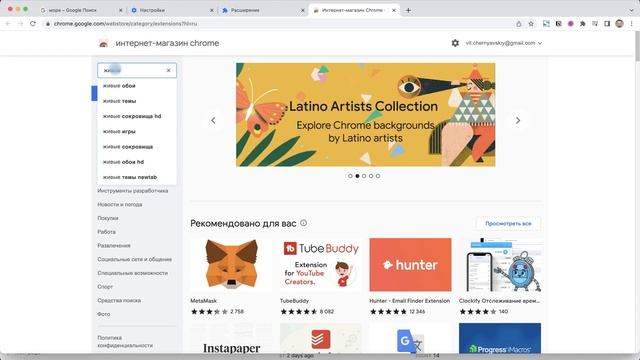
Task: Open Фото category
Action: coord(104,314)
